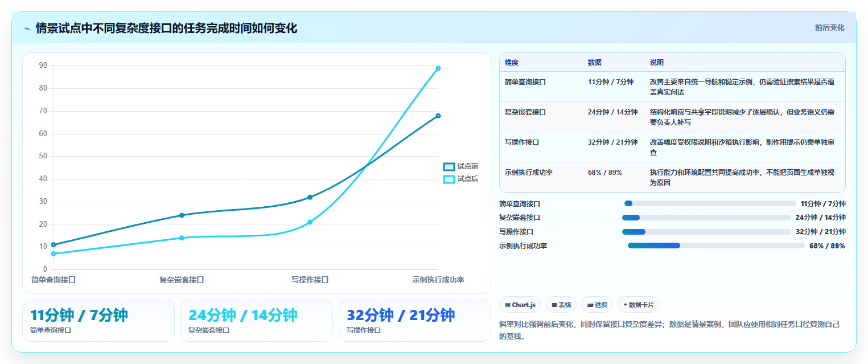Click 写操作接口 in the table's dimension column
The width and height of the screenshot is (868, 364).
coord(522,142)
